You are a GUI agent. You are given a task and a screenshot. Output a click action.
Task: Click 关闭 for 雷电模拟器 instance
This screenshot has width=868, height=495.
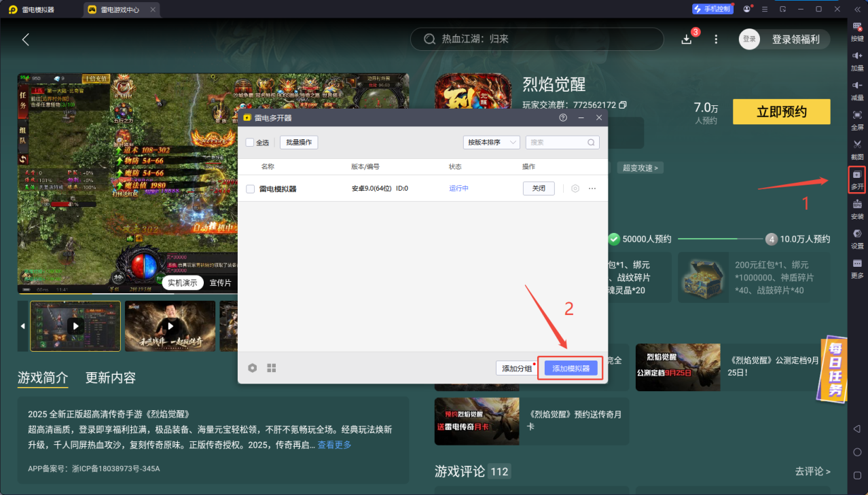pos(539,188)
